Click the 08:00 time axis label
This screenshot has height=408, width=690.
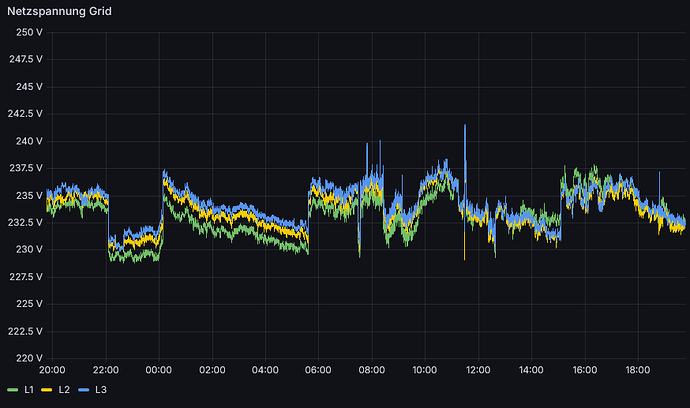pos(372,370)
